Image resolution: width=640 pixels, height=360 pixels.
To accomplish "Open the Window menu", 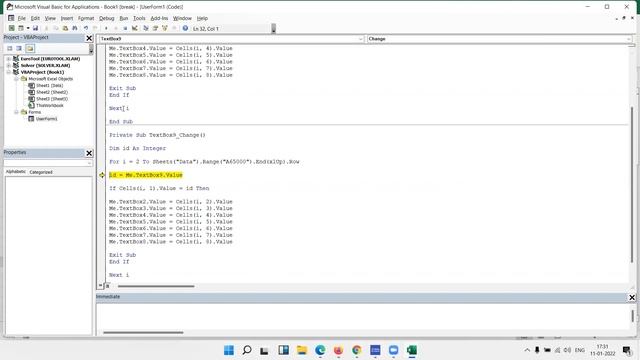I will coord(182,18).
